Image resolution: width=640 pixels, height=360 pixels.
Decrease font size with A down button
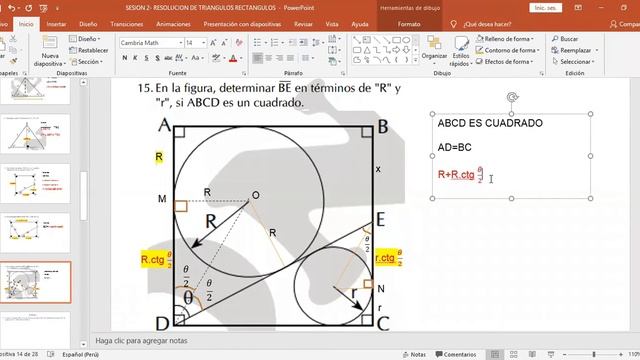[224, 43]
